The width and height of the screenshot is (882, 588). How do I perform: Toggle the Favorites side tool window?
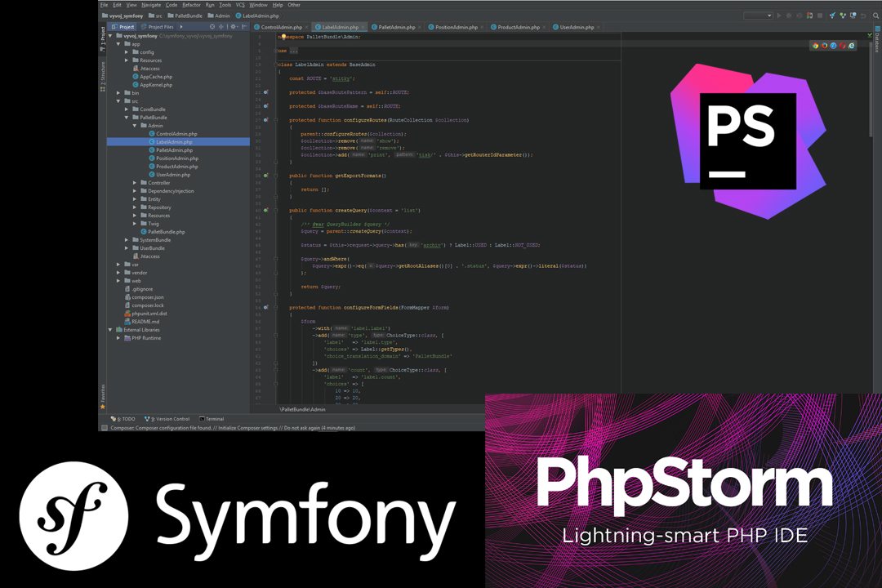pos(103,397)
